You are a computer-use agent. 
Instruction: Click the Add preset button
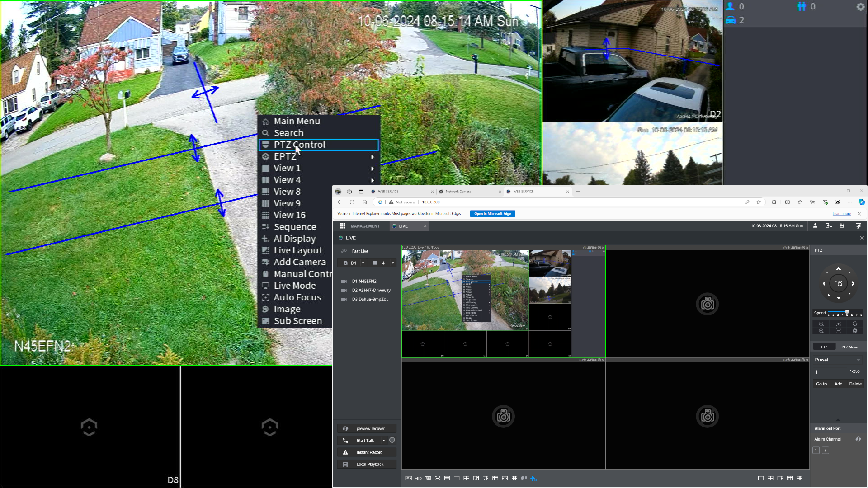(x=839, y=384)
